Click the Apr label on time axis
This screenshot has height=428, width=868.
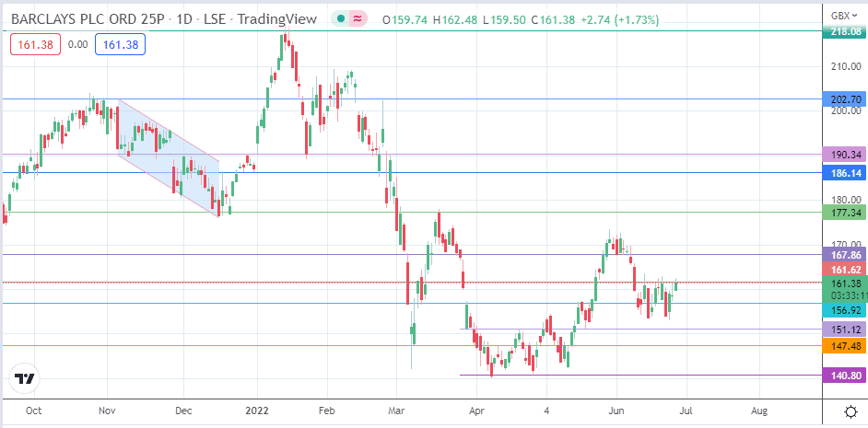pos(476,411)
